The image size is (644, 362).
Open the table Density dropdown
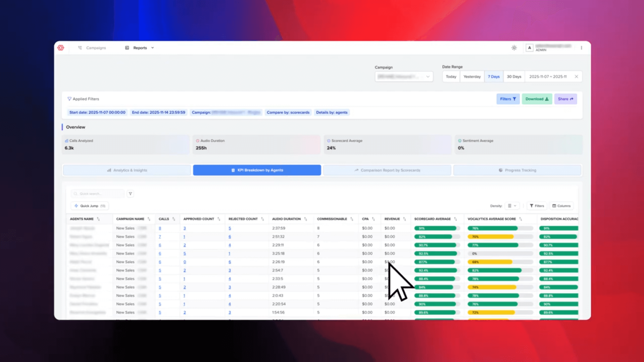[512, 206]
